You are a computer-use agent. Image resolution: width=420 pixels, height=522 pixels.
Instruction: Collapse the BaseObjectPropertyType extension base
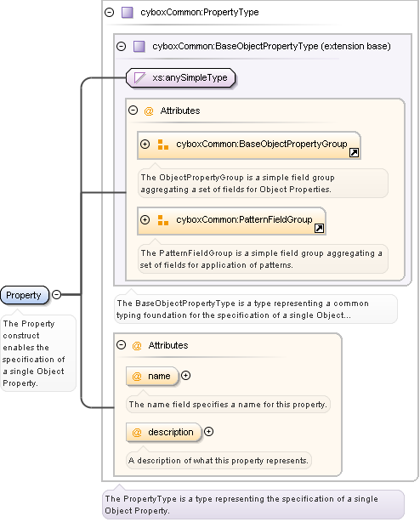[x=121, y=46]
